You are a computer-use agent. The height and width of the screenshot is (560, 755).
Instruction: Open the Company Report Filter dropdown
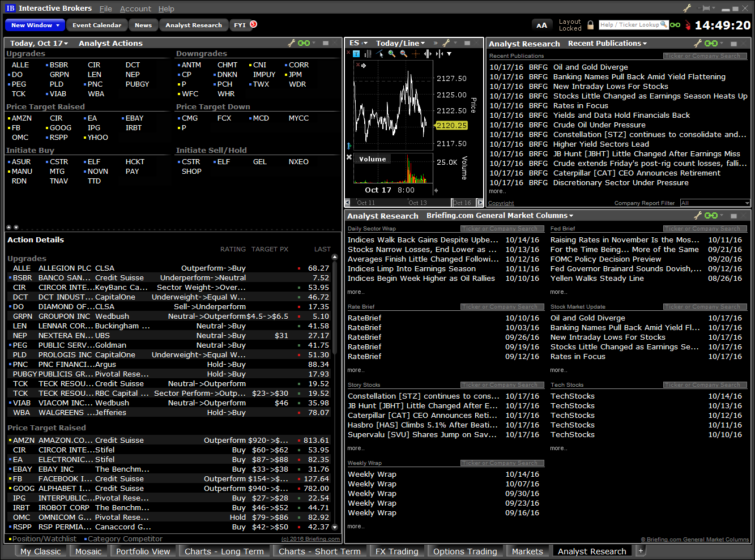point(715,202)
